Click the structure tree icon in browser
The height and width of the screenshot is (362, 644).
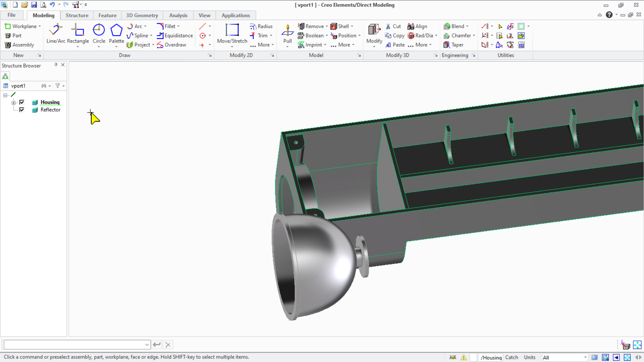pos(5,76)
